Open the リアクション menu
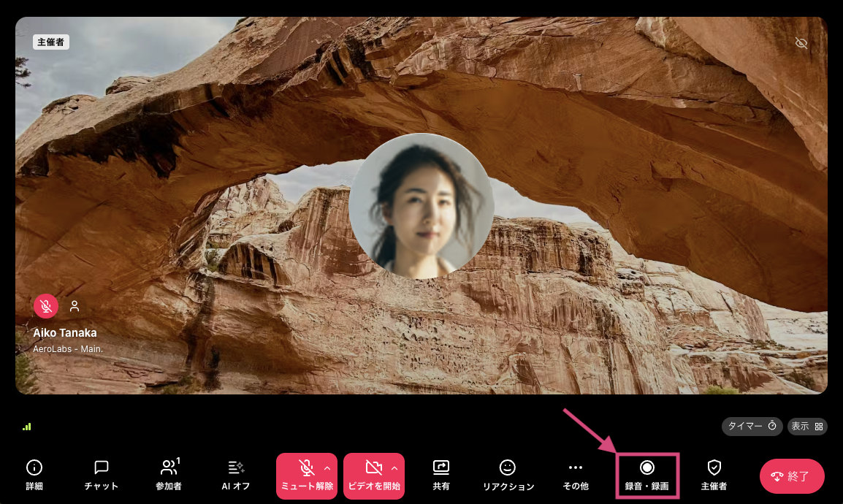This screenshot has width=843, height=504. (507, 475)
